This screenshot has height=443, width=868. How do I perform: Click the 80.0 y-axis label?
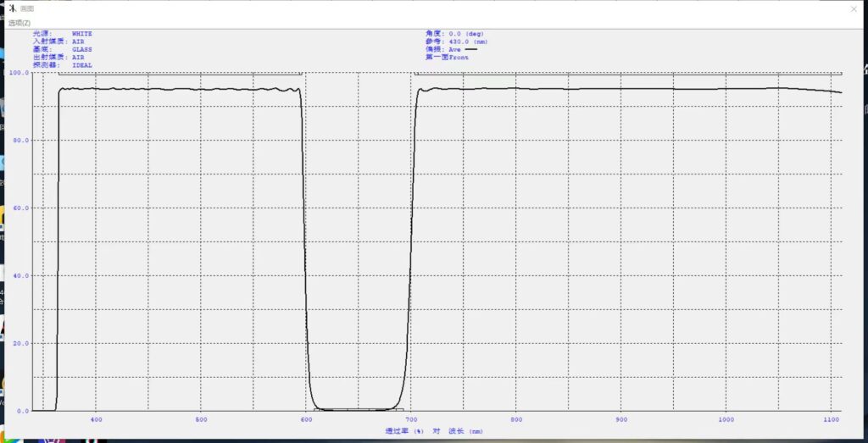pyautogui.click(x=20, y=141)
